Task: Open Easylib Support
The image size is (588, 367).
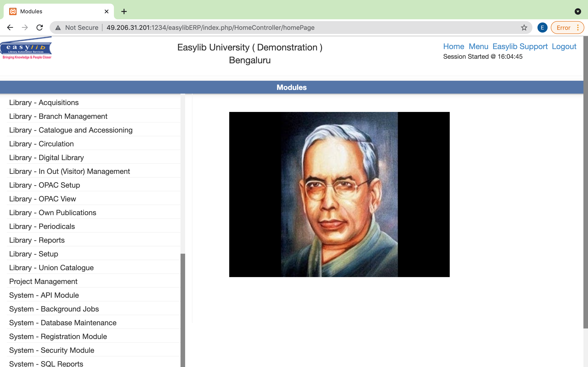Action: pyautogui.click(x=520, y=46)
